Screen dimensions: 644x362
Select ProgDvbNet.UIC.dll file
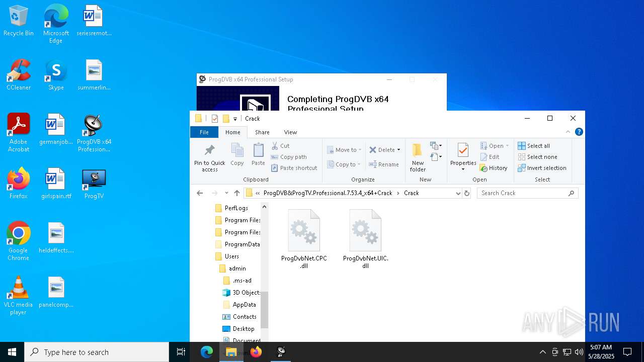365,239
